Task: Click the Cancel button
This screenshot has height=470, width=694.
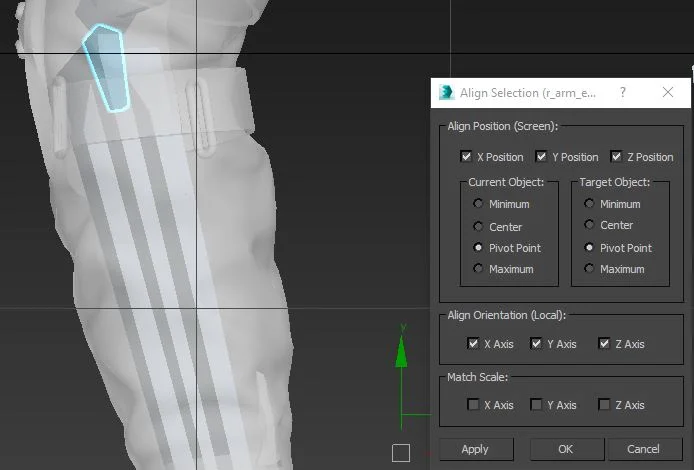Action: coord(645,449)
